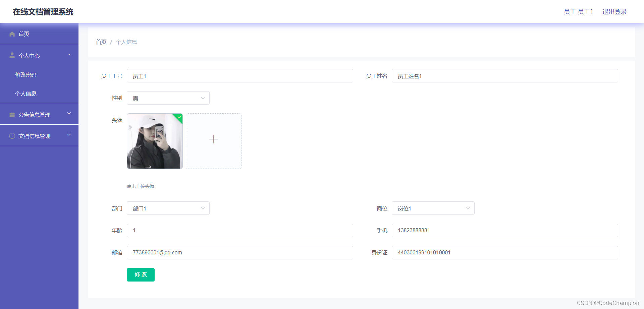Click the 点击上传头像 upload link
This screenshot has height=309, width=644.
pyautogui.click(x=141, y=186)
